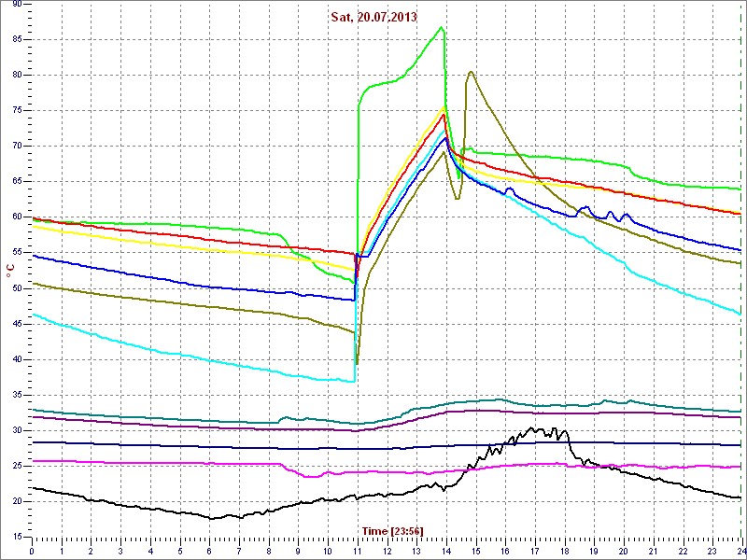Click hour 0 on the time axis
Viewport: 747px width, 560px height.
(x=32, y=551)
